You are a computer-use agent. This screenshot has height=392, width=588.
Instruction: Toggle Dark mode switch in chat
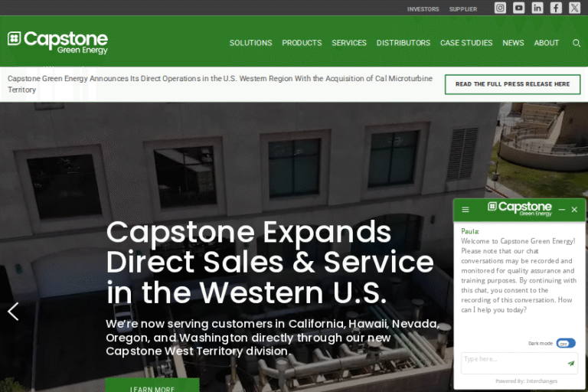pyautogui.click(x=565, y=344)
